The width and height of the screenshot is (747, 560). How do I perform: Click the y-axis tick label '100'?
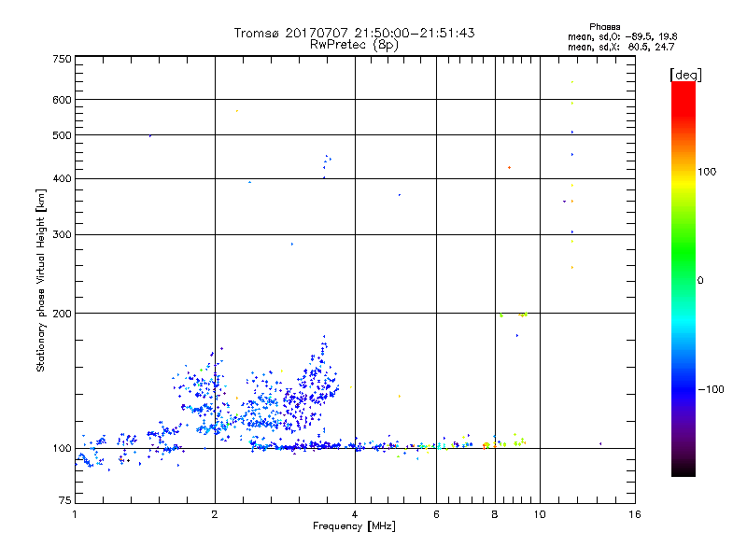pyautogui.click(x=62, y=448)
